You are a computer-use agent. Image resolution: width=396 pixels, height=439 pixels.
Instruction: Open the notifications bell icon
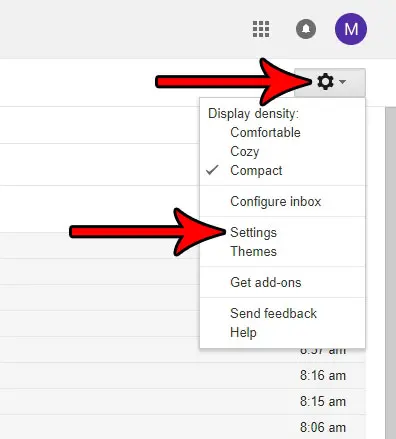pos(306,29)
